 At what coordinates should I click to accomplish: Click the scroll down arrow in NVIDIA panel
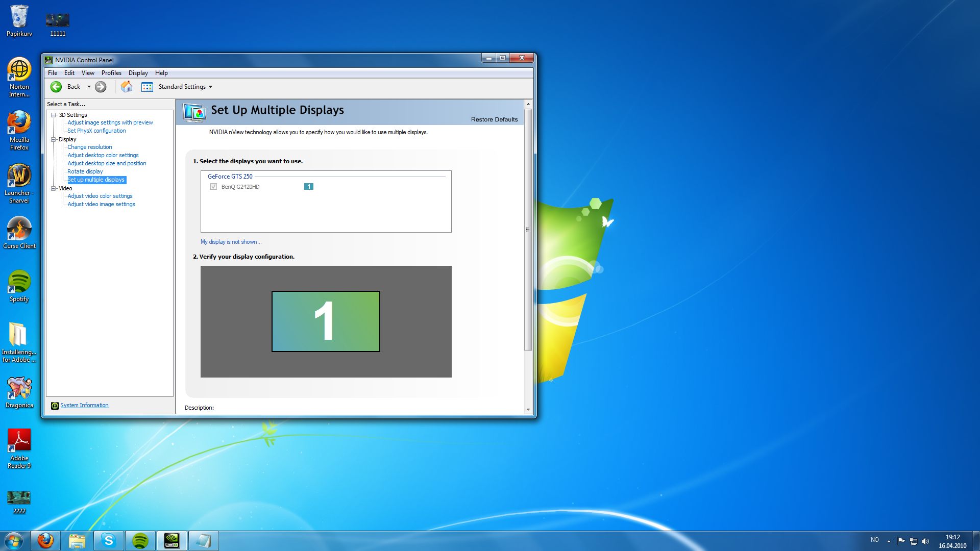pos(528,409)
